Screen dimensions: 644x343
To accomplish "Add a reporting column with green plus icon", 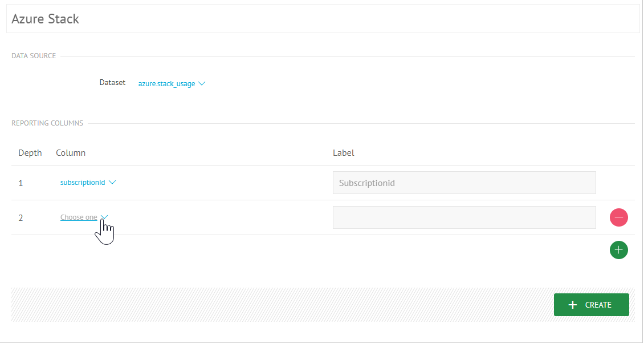I will click(x=618, y=250).
